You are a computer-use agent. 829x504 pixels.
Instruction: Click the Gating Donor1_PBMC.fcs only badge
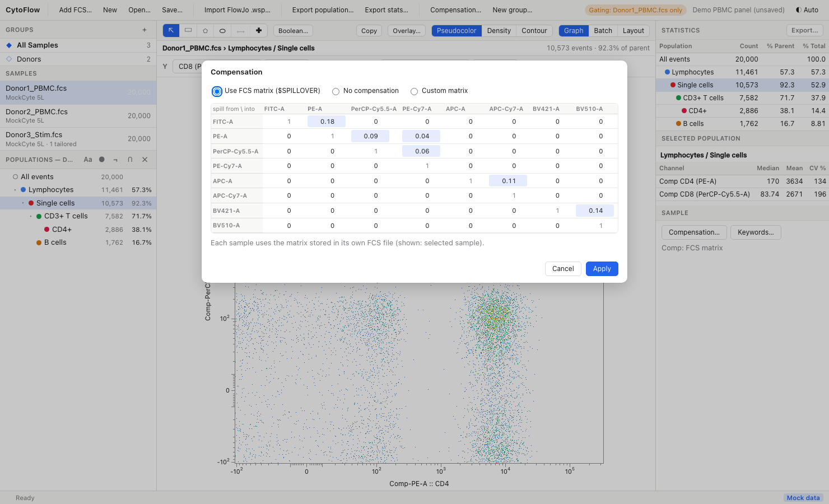pos(636,10)
